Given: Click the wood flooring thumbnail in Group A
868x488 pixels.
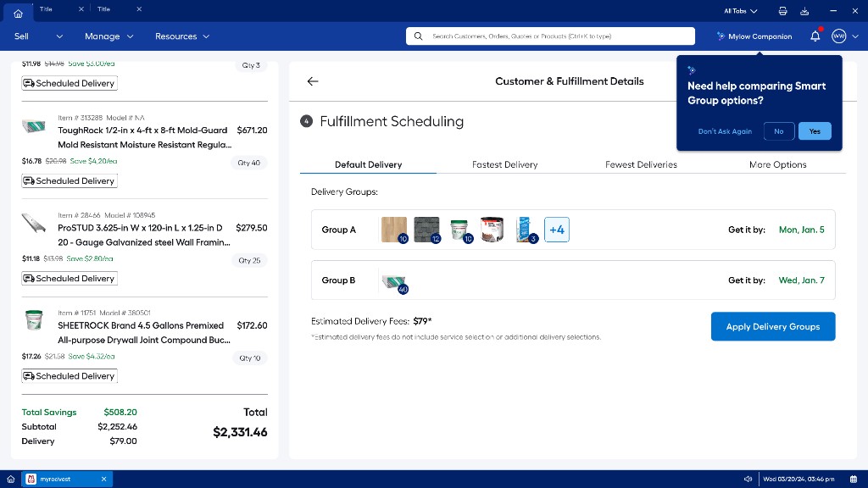Looking at the screenshot, I should (x=394, y=230).
